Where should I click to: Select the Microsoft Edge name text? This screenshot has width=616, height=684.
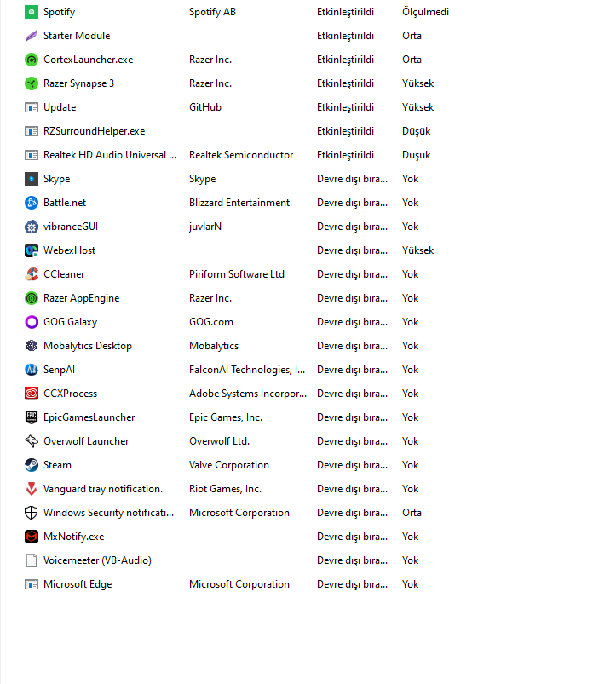(x=78, y=584)
